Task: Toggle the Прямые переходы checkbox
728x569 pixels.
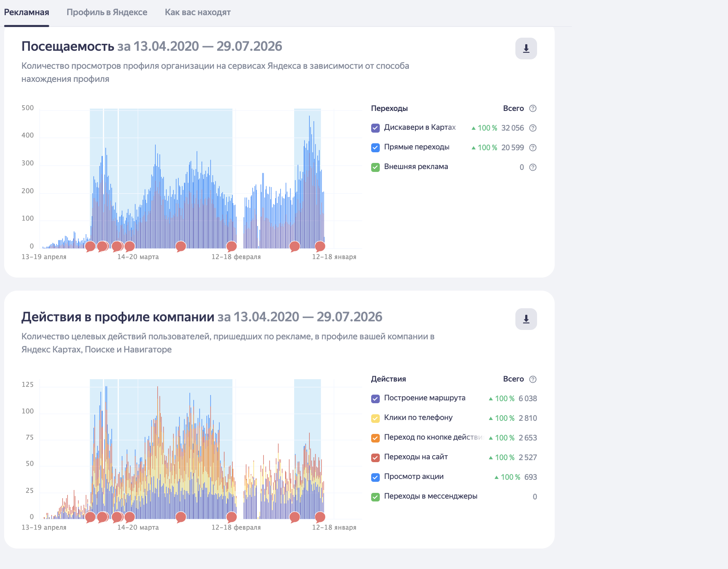Action: (x=375, y=148)
